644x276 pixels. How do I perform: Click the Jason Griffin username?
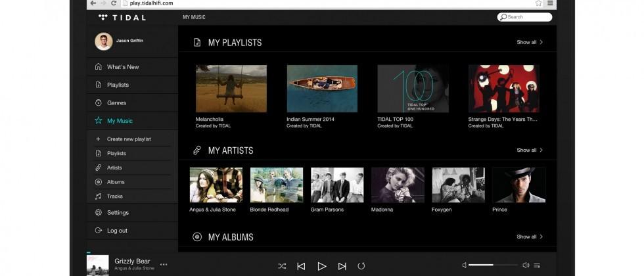click(x=130, y=41)
